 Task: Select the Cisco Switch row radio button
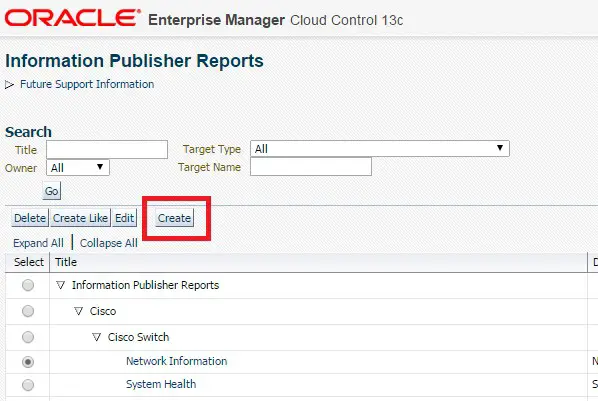point(28,337)
